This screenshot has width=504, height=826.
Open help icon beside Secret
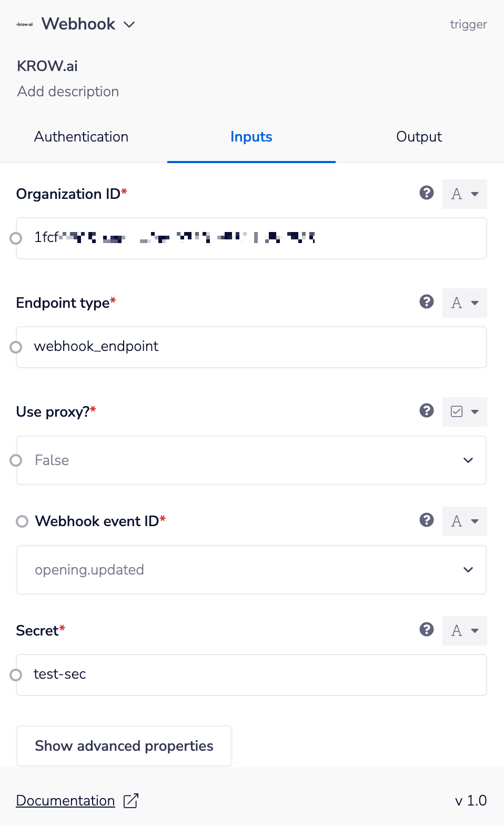(427, 630)
